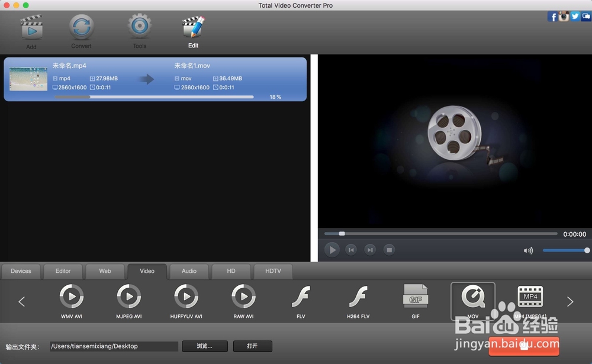Switch to the HDTV tab

point(273,271)
